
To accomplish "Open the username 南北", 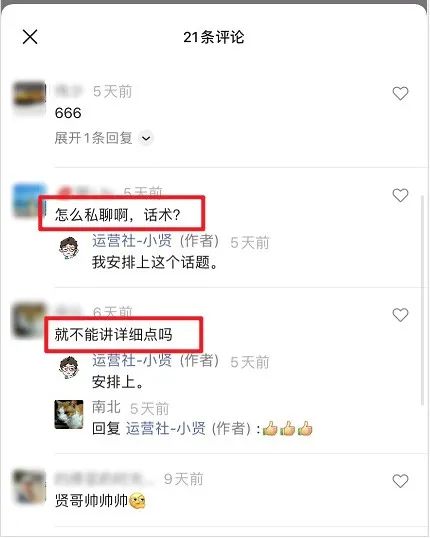I will tap(106, 407).
